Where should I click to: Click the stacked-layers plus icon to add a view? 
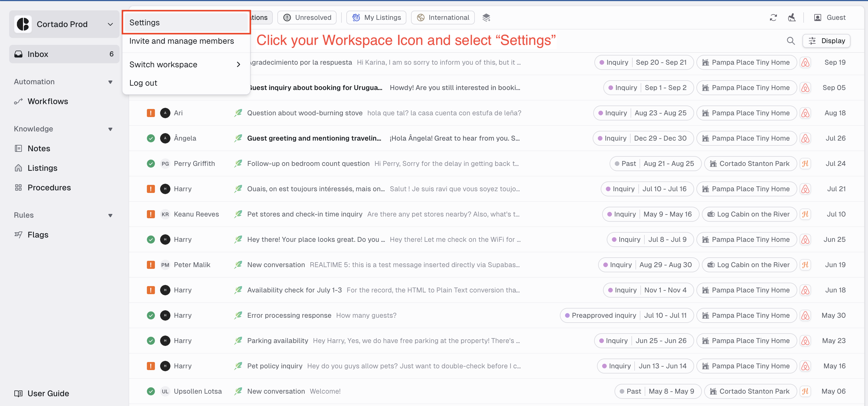[486, 17]
